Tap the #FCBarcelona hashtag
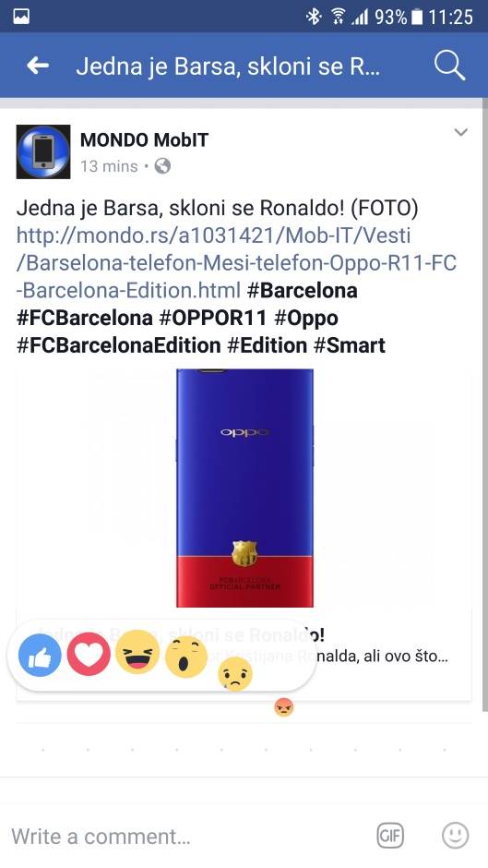Image resolution: width=488 pixels, height=868 pixels. (85, 318)
